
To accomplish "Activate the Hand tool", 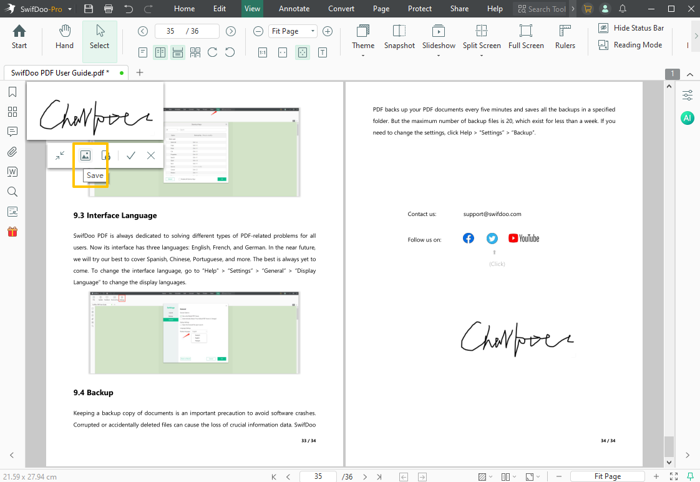I will 65,37.
